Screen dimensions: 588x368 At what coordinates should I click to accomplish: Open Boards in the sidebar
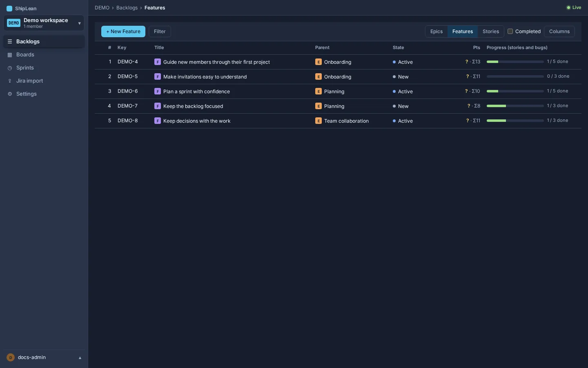tap(44, 55)
